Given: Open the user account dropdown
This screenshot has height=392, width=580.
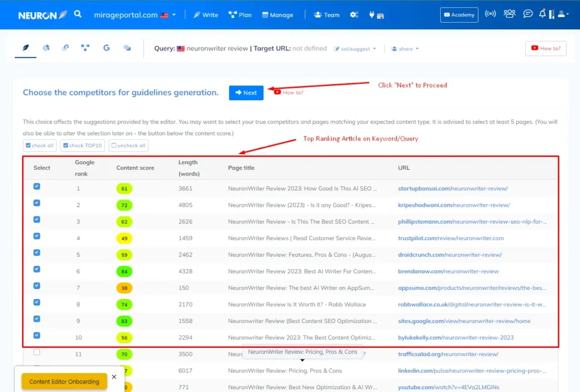Looking at the screenshot, I should coord(563,14).
